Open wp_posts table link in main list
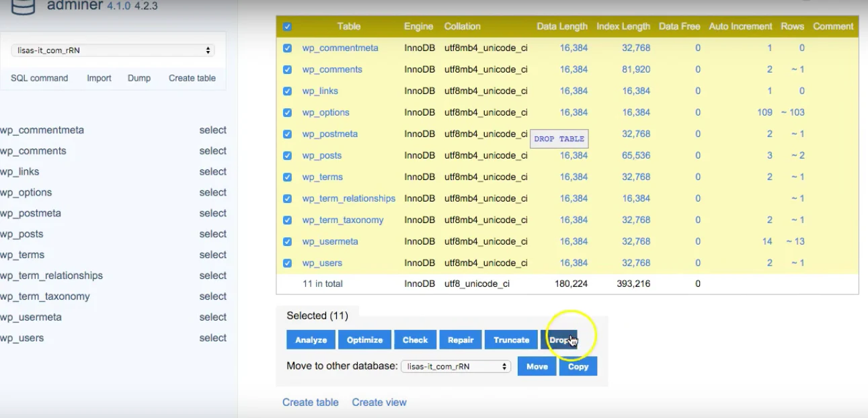 pyautogui.click(x=322, y=156)
